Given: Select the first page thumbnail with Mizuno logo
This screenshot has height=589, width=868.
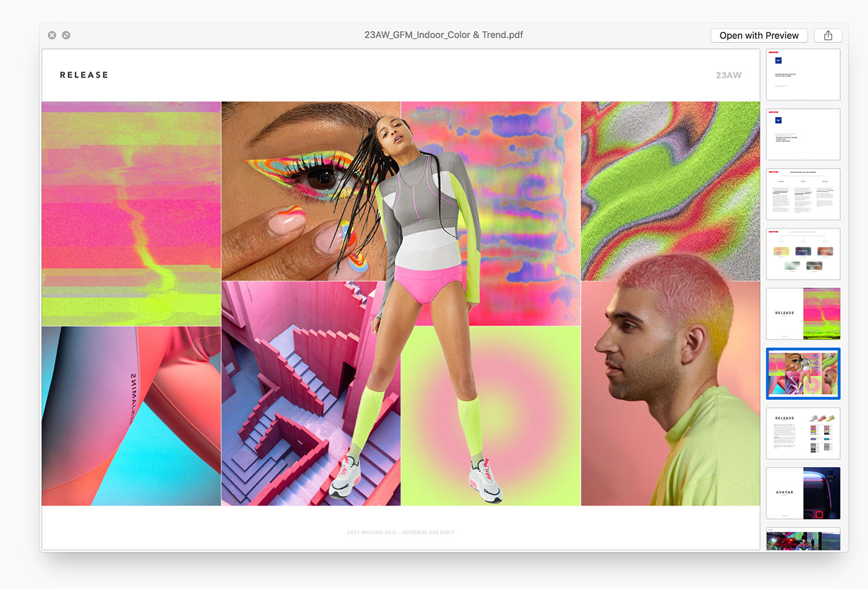Looking at the screenshot, I should 803,75.
